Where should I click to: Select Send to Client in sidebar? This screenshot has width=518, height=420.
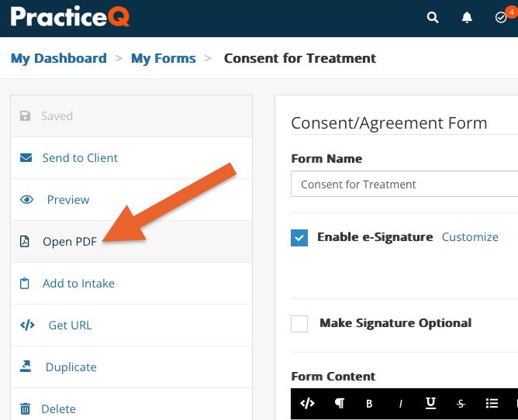(132, 158)
